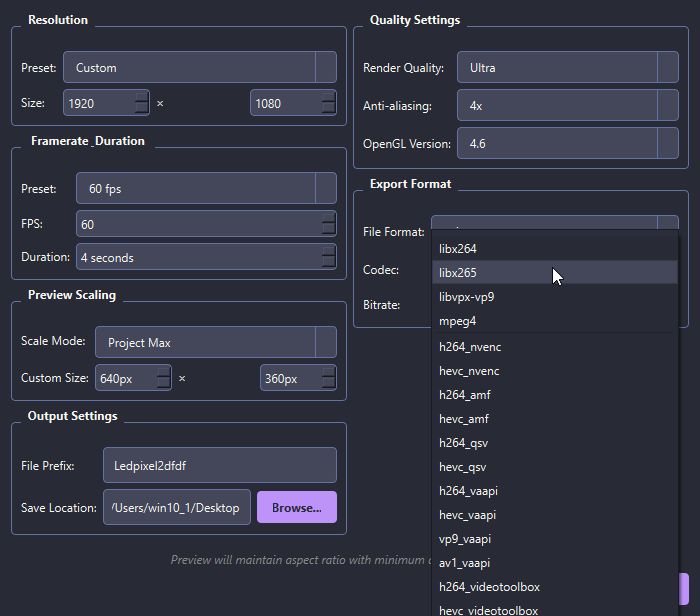Increase the 1920 width with up arrow

pyautogui.click(x=142, y=97)
